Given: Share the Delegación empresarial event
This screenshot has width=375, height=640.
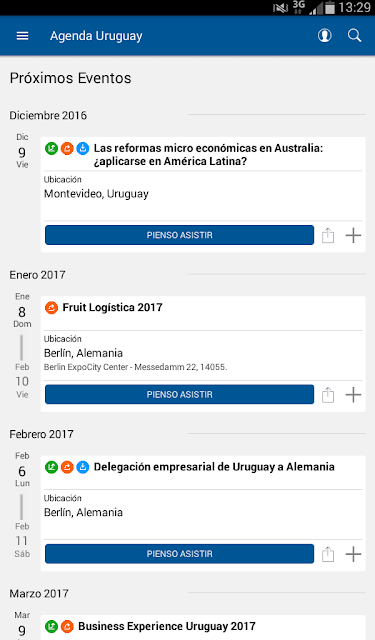Looking at the screenshot, I should (x=328, y=554).
